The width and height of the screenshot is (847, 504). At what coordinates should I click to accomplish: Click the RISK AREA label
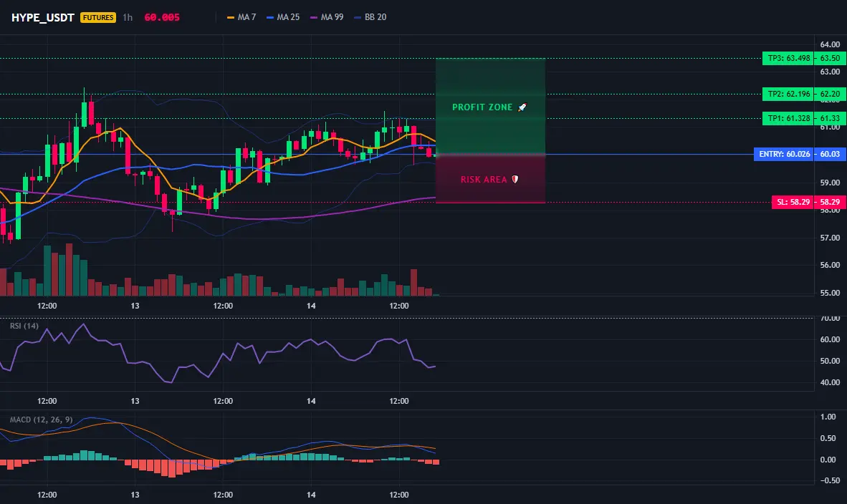pyautogui.click(x=484, y=180)
